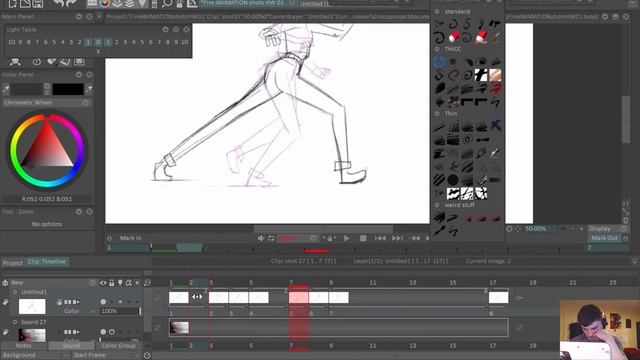Toggle Untitled1 layer display circle

103,302
